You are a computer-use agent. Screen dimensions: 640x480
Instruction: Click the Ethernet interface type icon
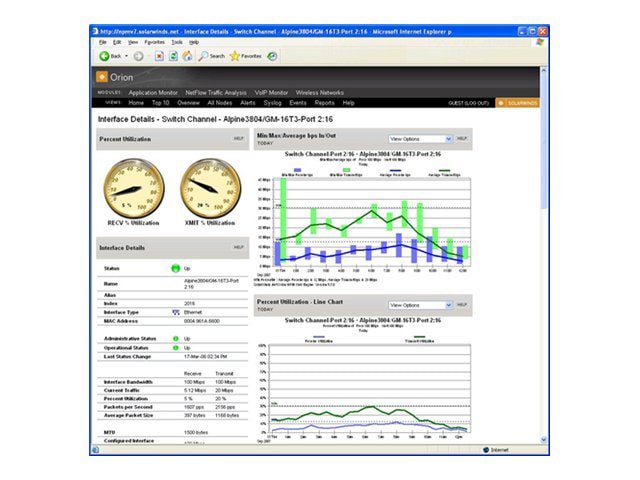pos(176,312)
